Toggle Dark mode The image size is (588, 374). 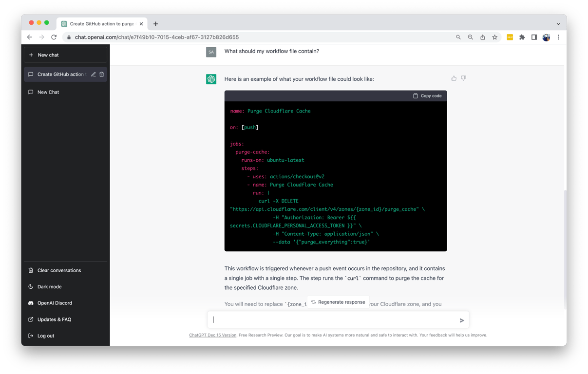(65, 287)
